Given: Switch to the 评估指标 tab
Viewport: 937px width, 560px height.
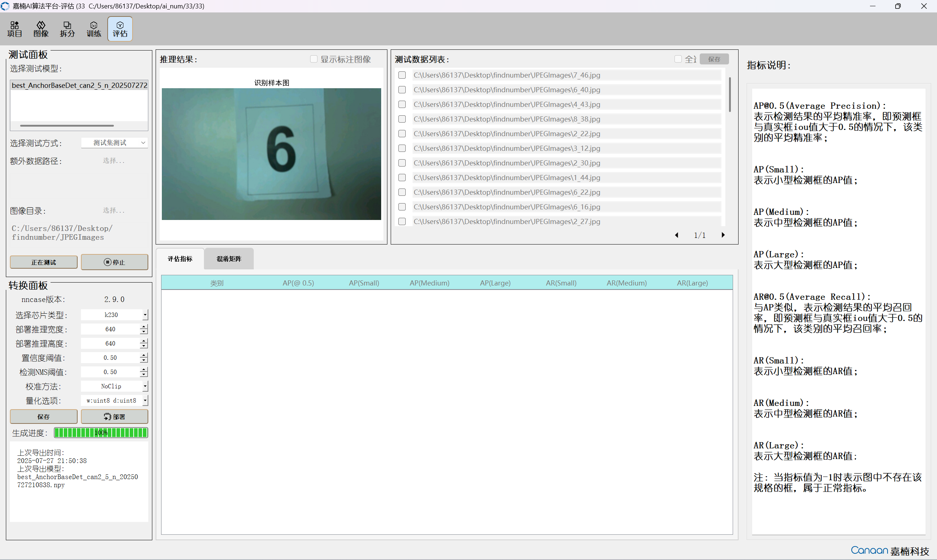Looking at the screenshot, I should pos(180,259).
